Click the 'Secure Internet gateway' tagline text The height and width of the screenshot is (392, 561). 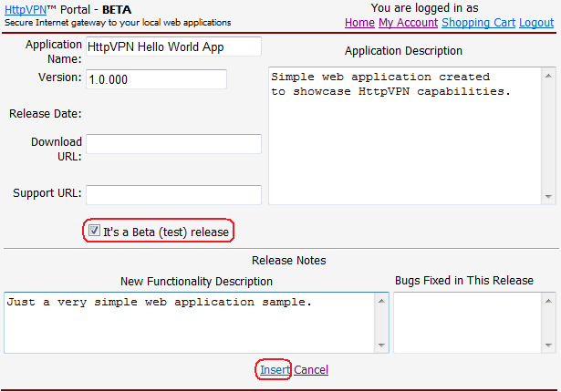(118, 23)
